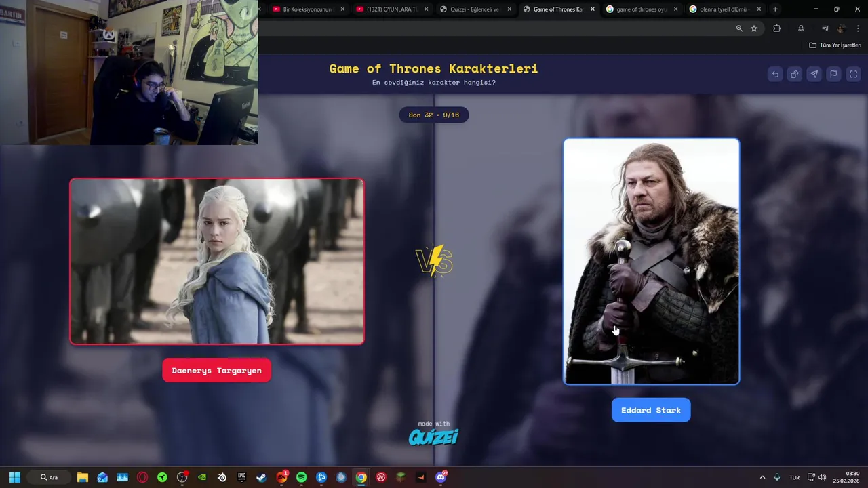Open Google Chrome from the taskbar
This screenshot has height=488, width=868.
click(x=361, y=477)
